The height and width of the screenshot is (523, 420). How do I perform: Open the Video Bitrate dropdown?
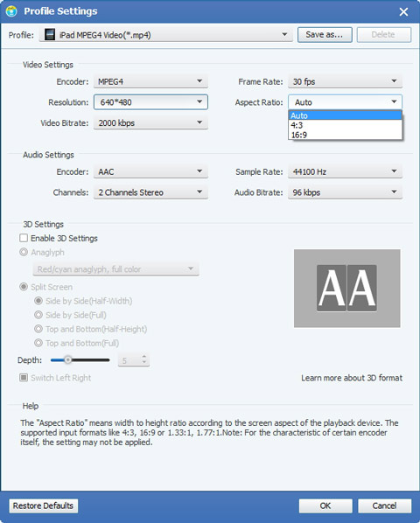point(150,122)
